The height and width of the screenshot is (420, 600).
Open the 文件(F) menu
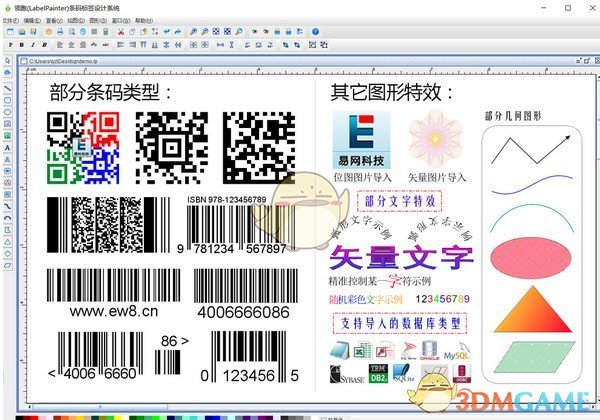pos(10,19)
